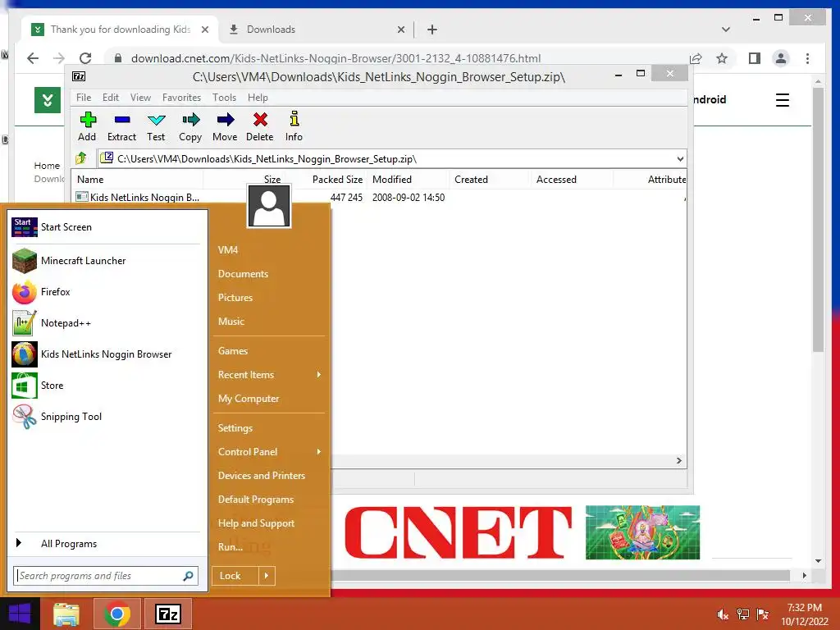Click the red Delete icon in 7-Zip

pyautogui.click(x=260, y=126)
